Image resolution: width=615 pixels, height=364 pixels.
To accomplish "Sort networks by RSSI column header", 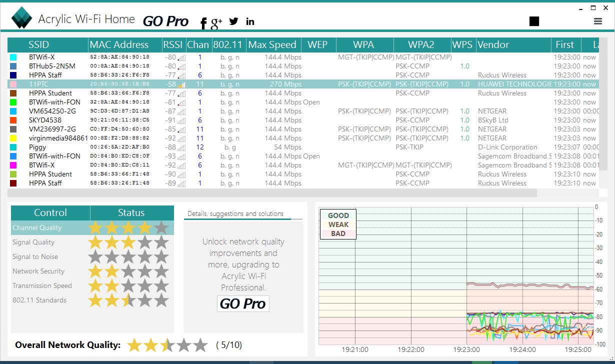I will (173, 44).
